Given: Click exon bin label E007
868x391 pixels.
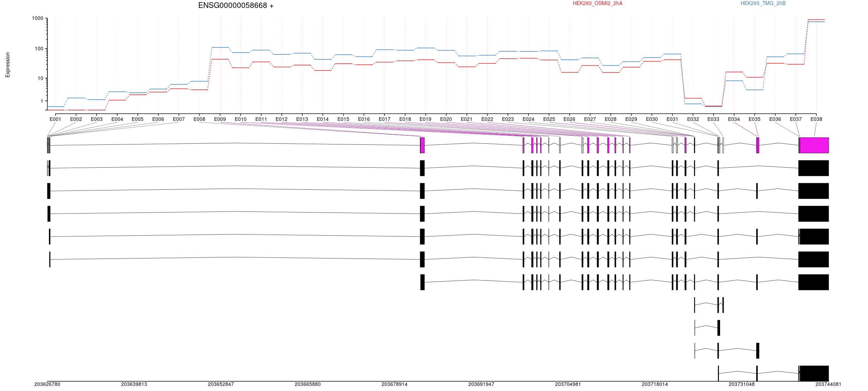Looking at the screenshot, I should pyautogui.click(x=179, y=119).
